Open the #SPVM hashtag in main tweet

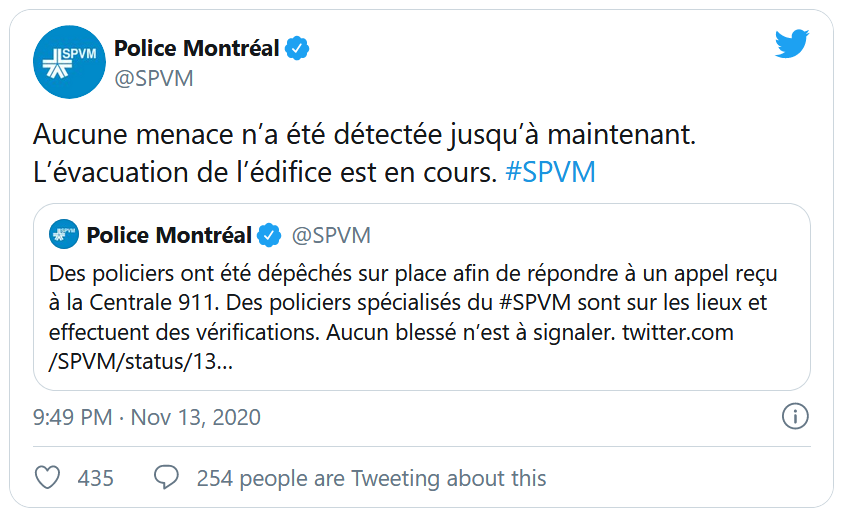coord(550,172)
